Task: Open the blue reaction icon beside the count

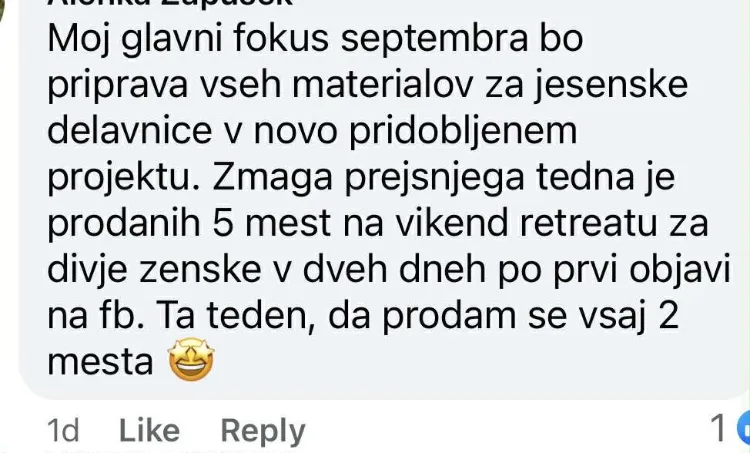Action: pyautogui.click(x=744, y=428)
